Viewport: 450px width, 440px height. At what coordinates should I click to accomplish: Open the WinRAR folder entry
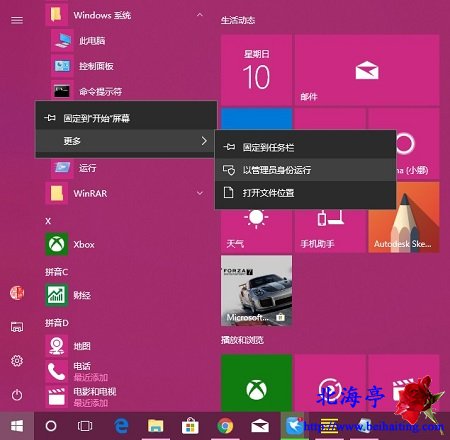tap(127, 193)
